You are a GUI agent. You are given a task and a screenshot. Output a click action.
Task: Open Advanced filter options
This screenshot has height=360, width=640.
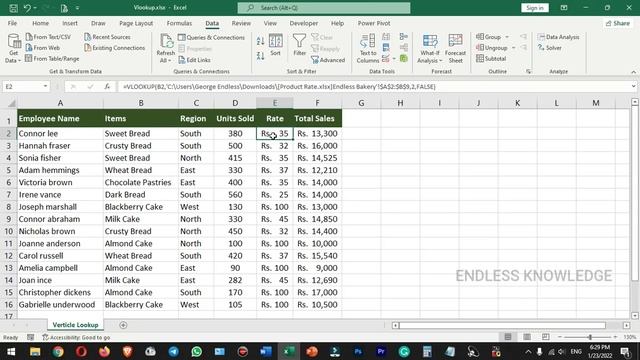pyautogui.click(x=328, y=60)
